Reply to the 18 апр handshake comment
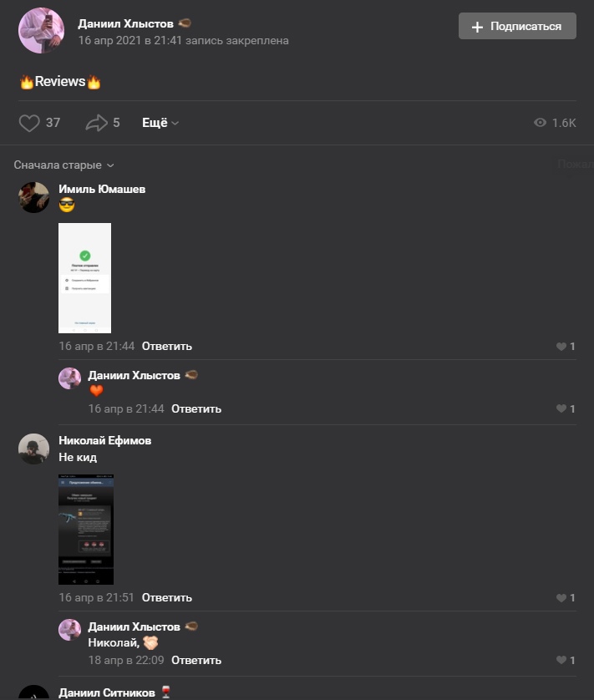Image resolution: width=594 pixels, height=700 pixels. click(196, 660)
